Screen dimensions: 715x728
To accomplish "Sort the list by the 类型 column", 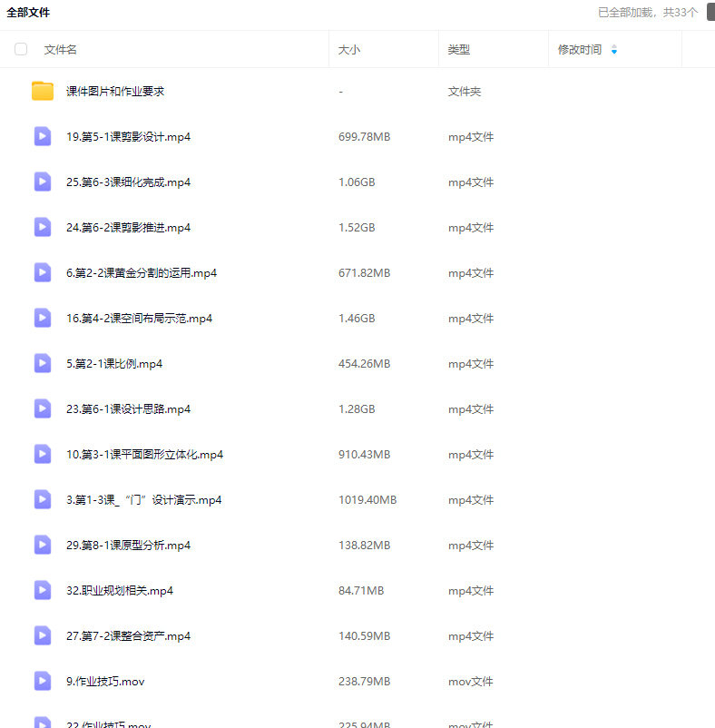I will pyautogui.click(x=459, y=50).
